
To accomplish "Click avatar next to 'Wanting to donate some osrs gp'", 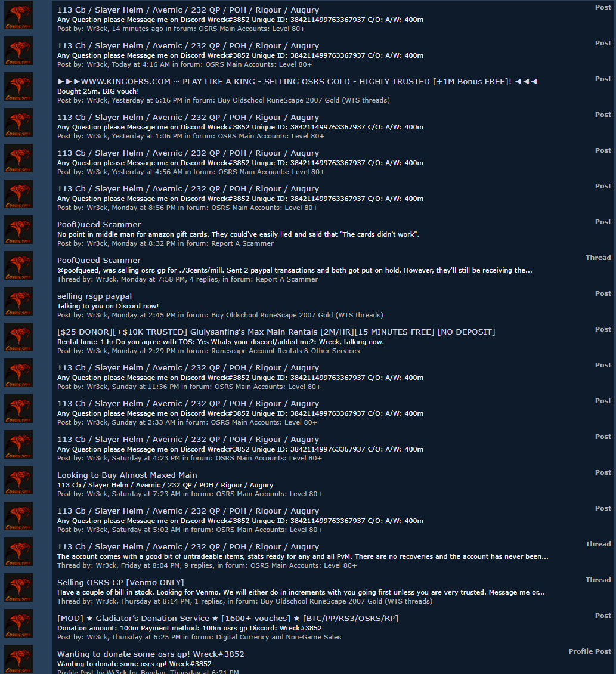I will click(18, 659).
